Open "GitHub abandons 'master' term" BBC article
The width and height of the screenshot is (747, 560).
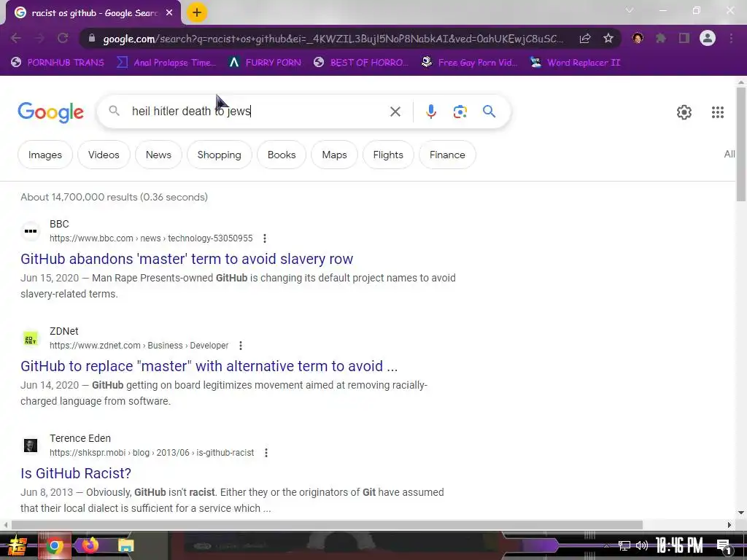pyautogui.click(x=187, y=259)
